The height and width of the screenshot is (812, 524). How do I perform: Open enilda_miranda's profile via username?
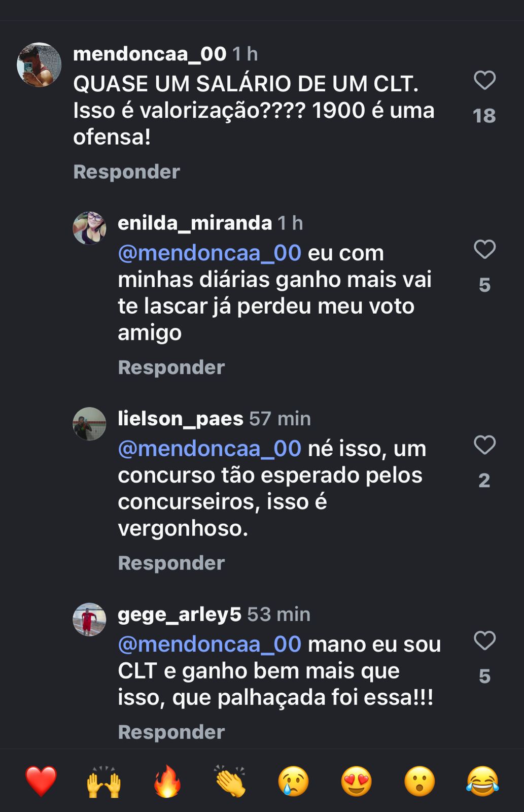click(x=195, y=223)
